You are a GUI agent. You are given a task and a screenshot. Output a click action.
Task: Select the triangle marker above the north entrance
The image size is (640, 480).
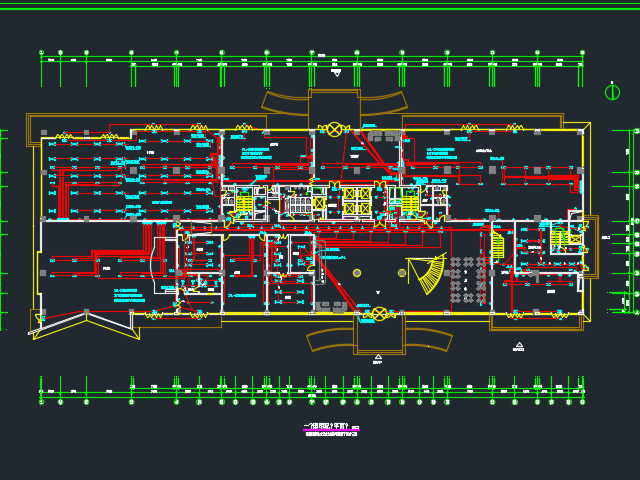(x=337, y=73)
